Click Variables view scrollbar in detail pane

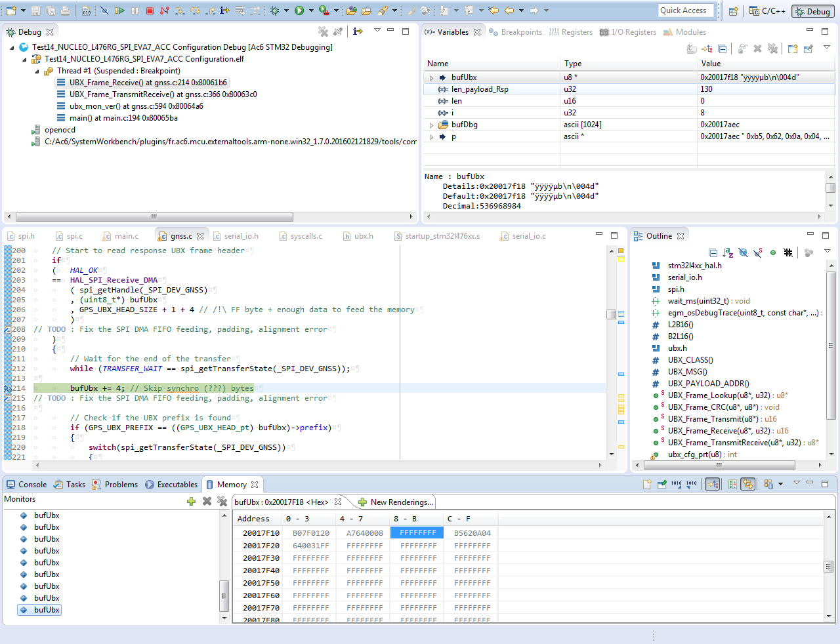pos(830,188)
